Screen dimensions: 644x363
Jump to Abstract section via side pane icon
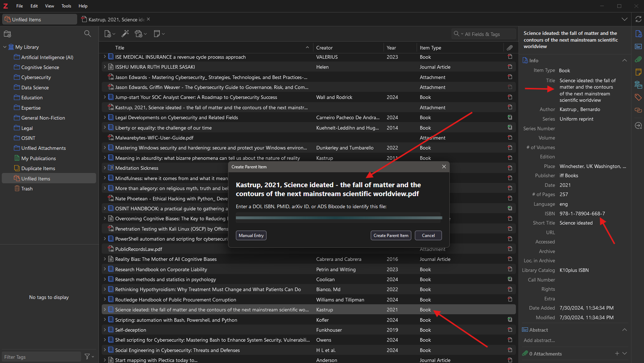tap(638, 47)
